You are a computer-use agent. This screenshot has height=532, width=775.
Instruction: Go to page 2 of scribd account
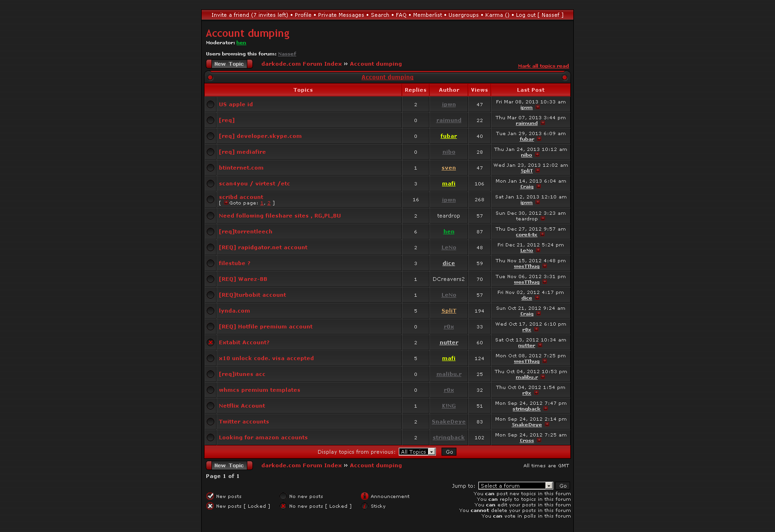point(269,203)
